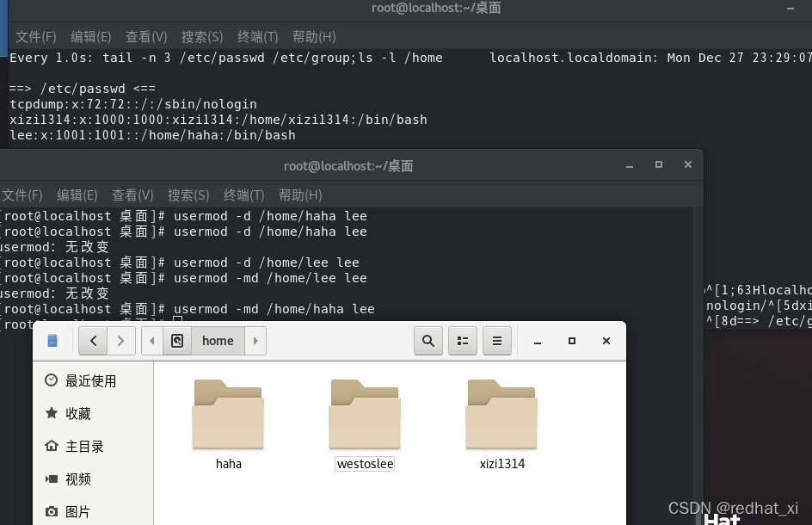Switch file manager to list view

463,341
